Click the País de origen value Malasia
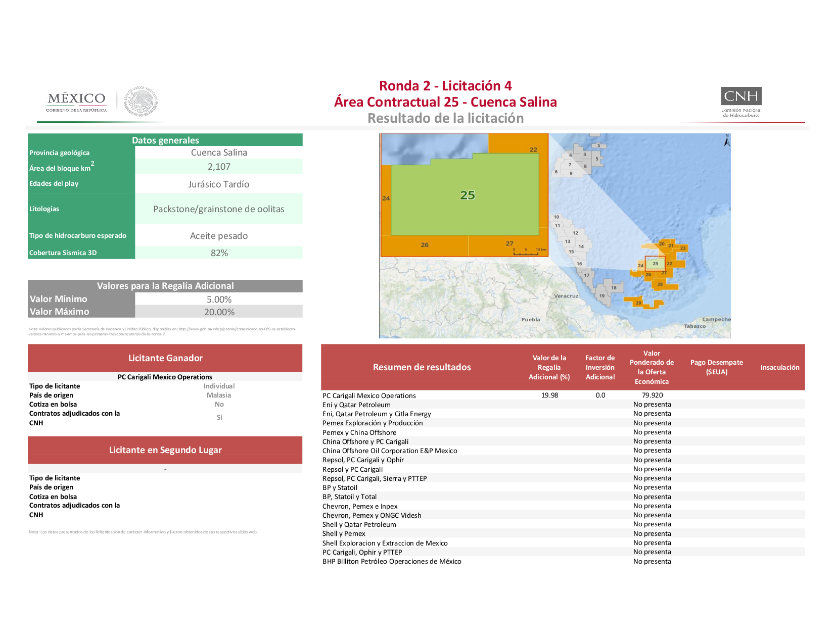Viewport: 834px width, 644px height. pyautogui.click(x=219, y=395)
